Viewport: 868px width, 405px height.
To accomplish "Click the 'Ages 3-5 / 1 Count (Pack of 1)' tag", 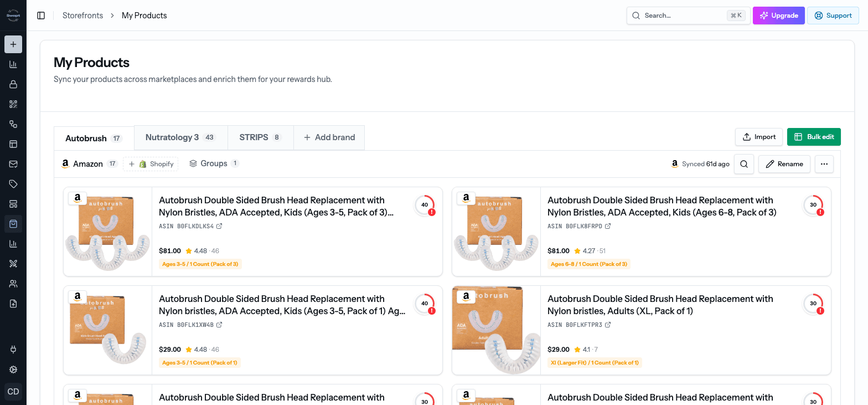I will point(200,363).
